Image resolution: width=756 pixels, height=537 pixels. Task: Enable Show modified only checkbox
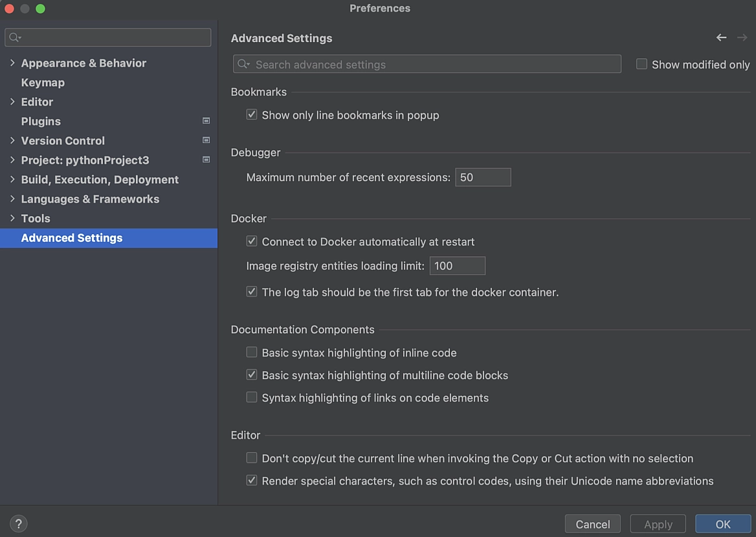coord(641,64)
